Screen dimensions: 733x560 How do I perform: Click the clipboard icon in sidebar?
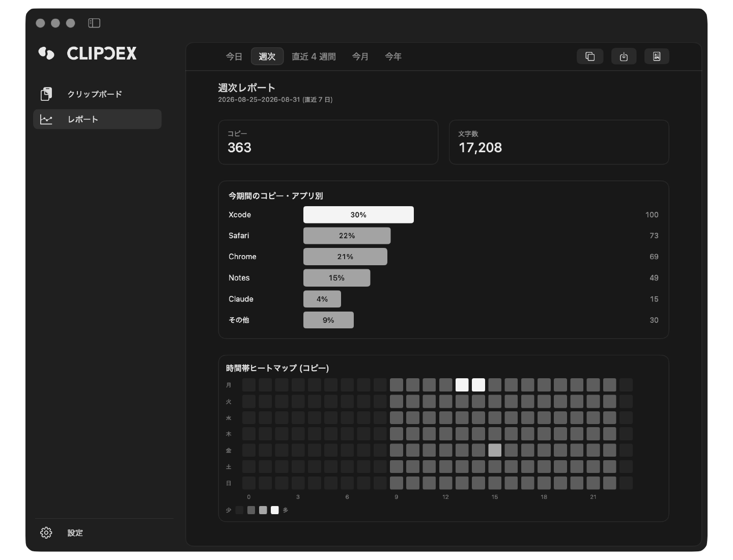pyautogui.click(x=46, y=94)
